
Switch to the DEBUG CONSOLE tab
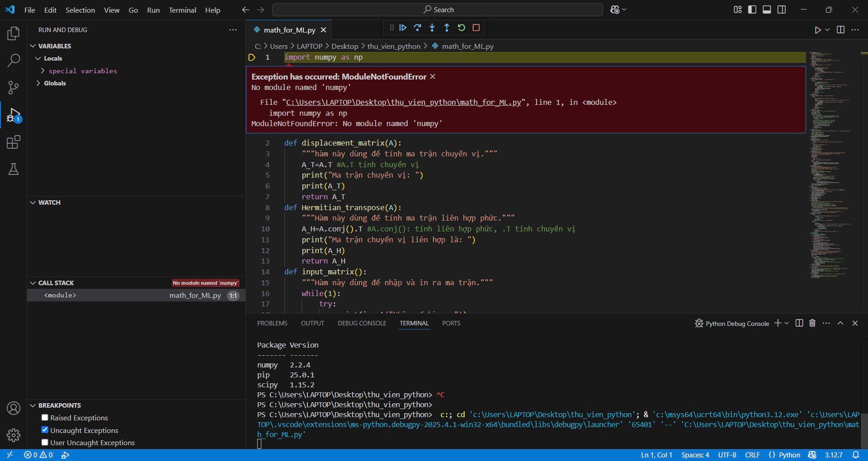pyautogui.click(x=362, y=323)
